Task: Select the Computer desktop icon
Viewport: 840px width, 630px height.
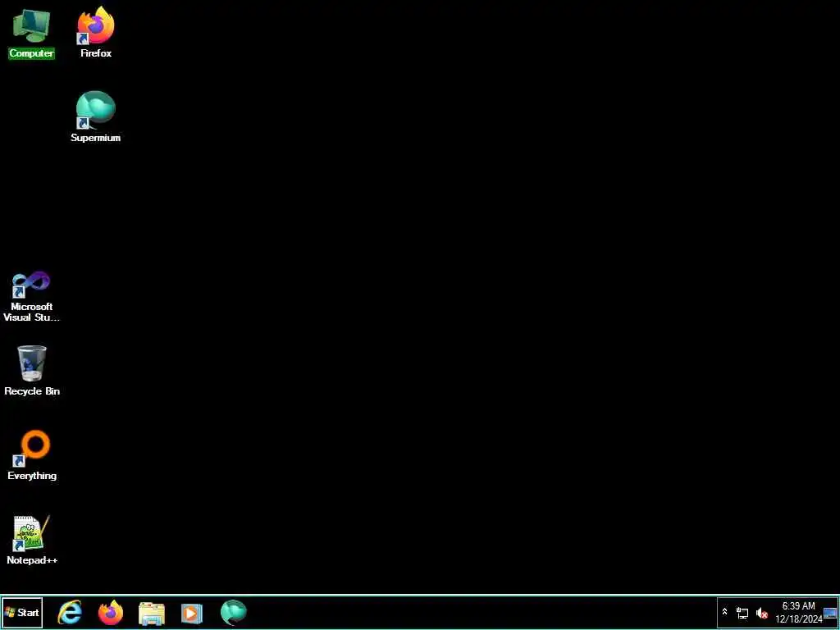Action: click(32, 33)
